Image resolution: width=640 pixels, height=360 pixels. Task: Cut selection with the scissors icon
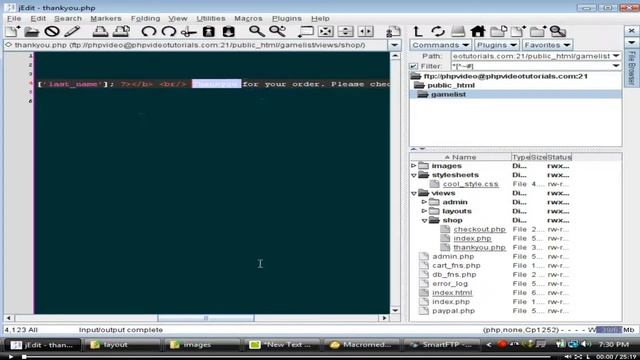click(x=189, y=31)
